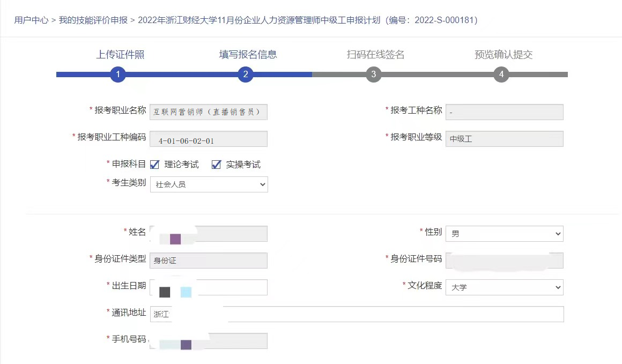
Task: Click step 3 circle for online signature
Action: pyautogui.click(x=374, y=75)
